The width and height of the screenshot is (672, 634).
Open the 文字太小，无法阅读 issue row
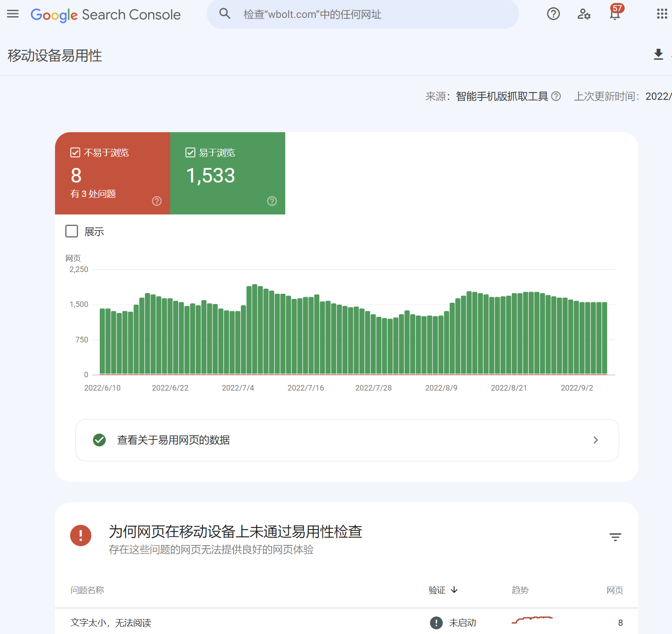pyautogui.click(x=347, y=622)
